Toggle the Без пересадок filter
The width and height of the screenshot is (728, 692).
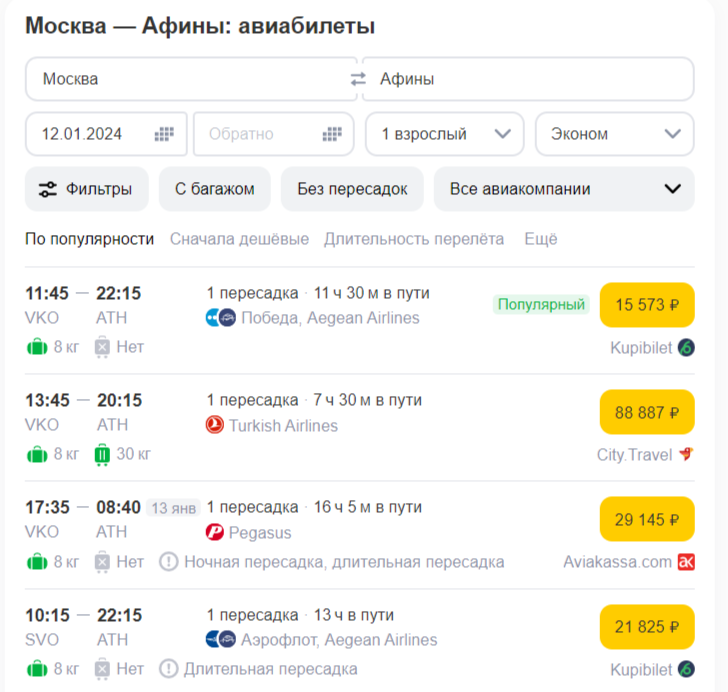coord(352,189)
